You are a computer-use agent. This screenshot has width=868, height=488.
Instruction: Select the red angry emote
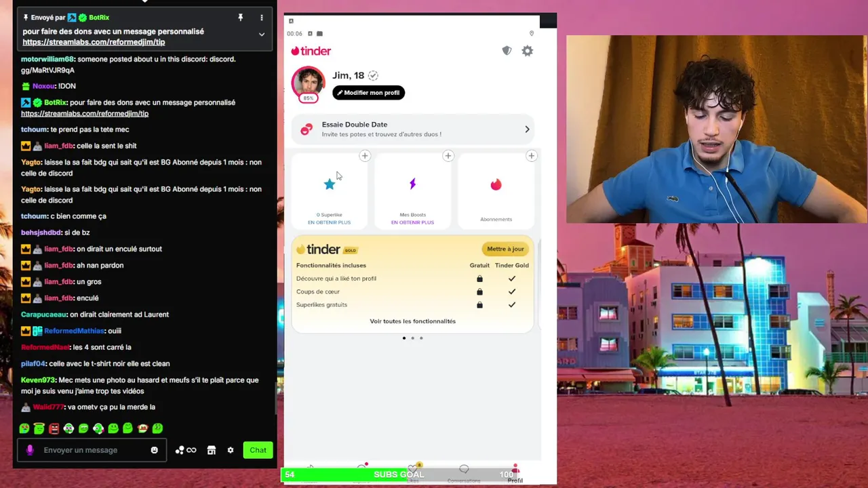click(54, 428)
